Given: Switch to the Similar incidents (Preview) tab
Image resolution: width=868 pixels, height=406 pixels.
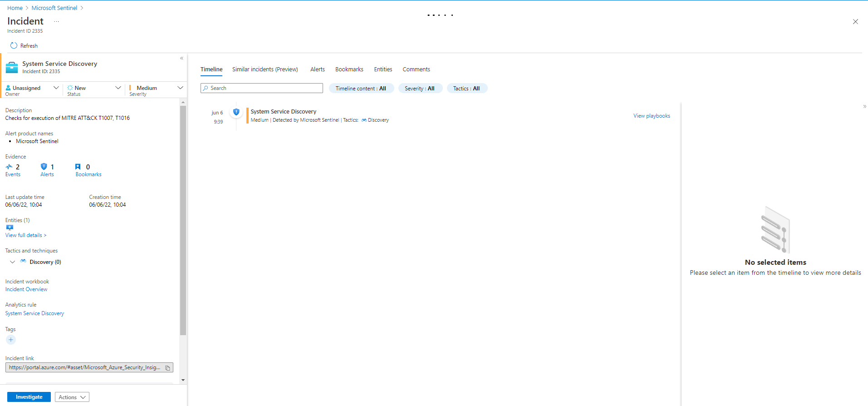Looking at the screenshot, I should [x=265, y=69].
